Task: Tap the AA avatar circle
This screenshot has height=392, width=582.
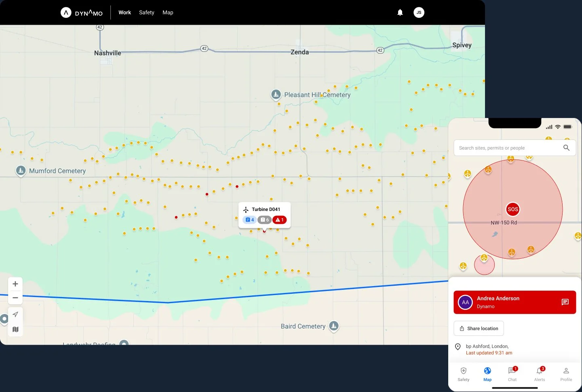Action: tap(466, 302)
